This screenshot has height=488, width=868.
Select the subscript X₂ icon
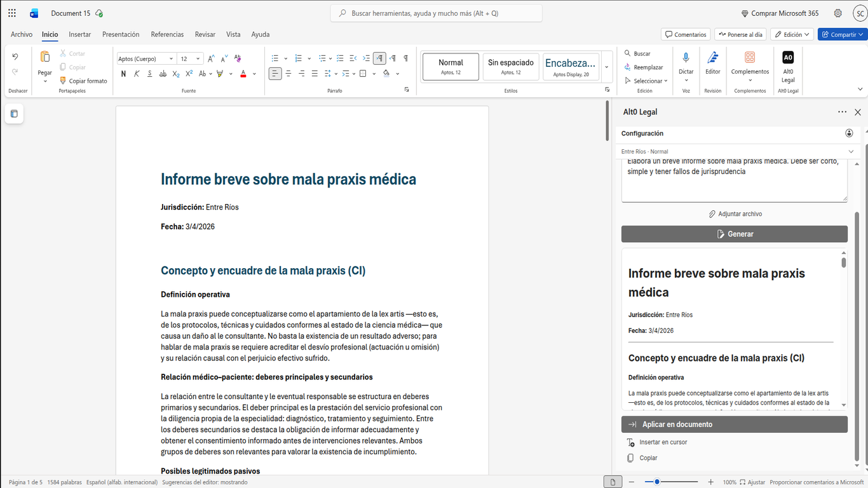coord(175,73)
